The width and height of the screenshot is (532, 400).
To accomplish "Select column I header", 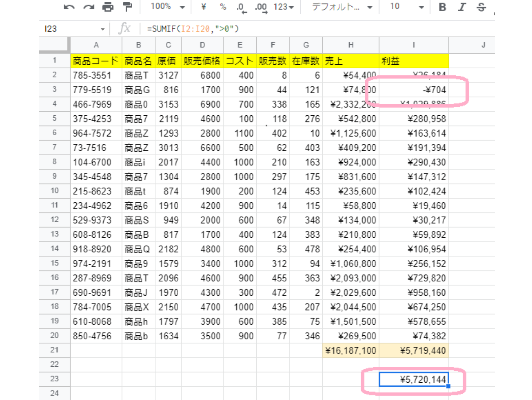I will pyautogui.click(x=414, y=45).
